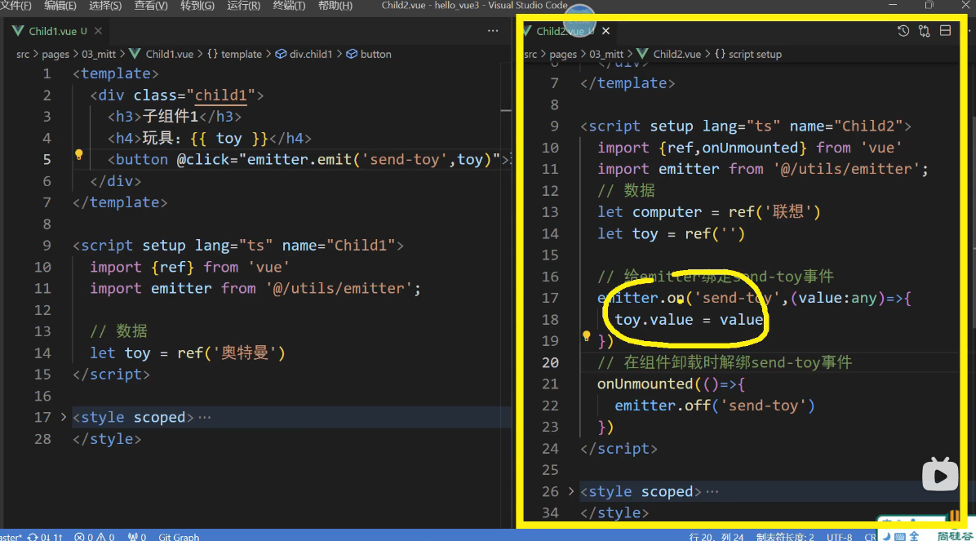Viewport: 980px width, 541px height.
Task: Expand folded style scoped block at line 17
Action: (x=64, y=417)
